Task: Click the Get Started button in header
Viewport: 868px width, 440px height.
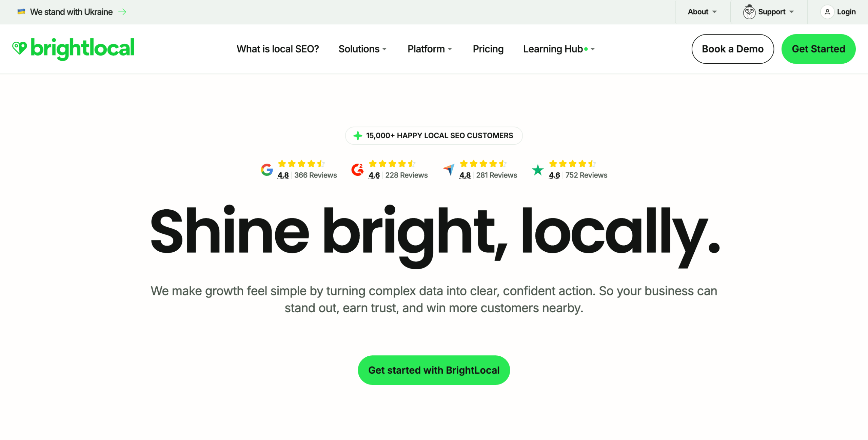Action: click(x=818, y=49)
